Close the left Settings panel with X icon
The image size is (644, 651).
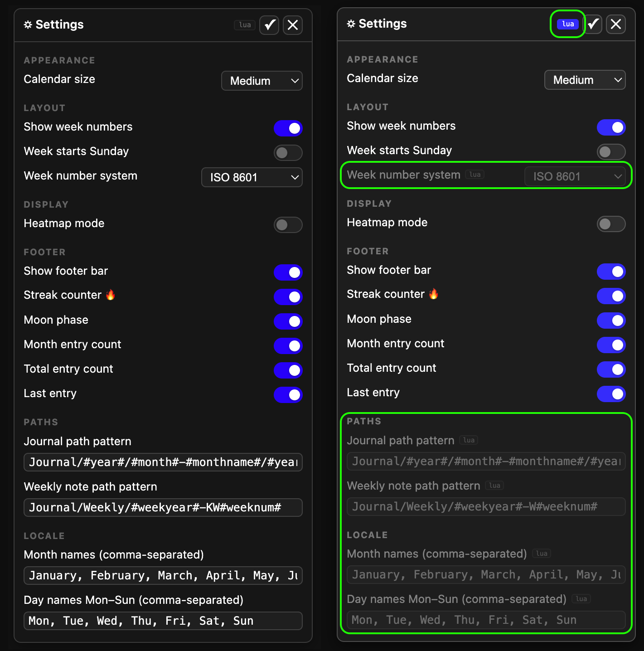tap(293, 25)
